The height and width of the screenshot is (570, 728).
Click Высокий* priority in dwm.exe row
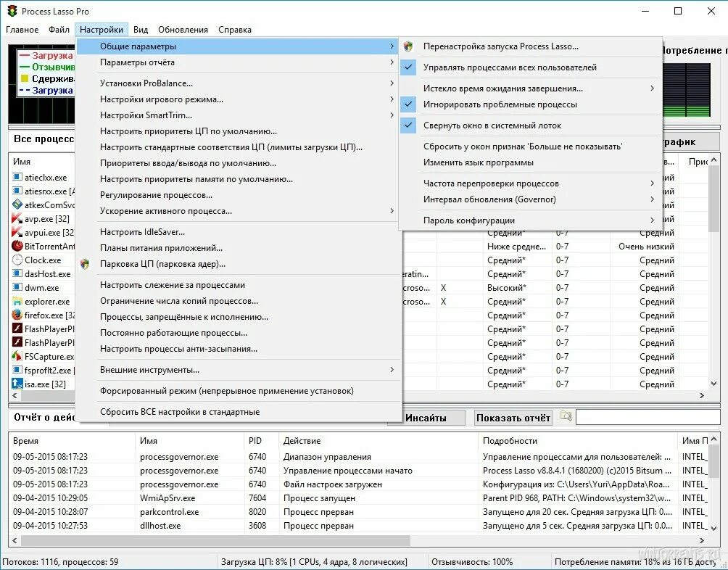pyautogui.click(x=507, y=287)
